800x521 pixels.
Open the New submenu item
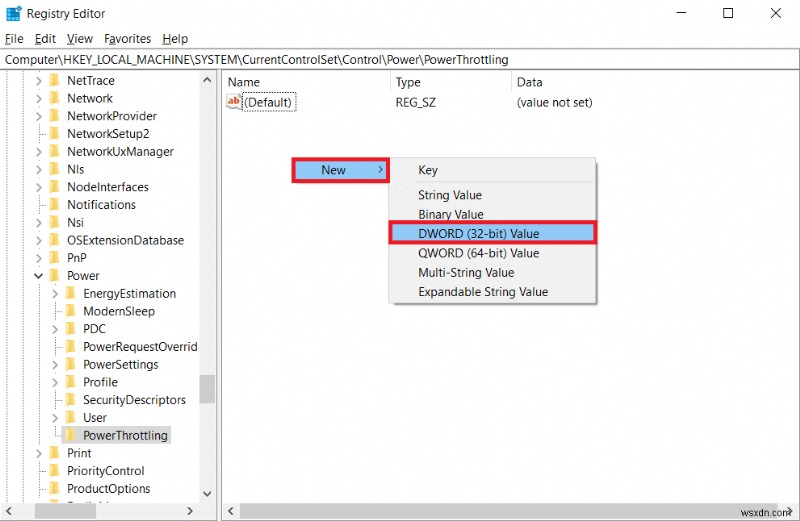click(x=340, y=170)
